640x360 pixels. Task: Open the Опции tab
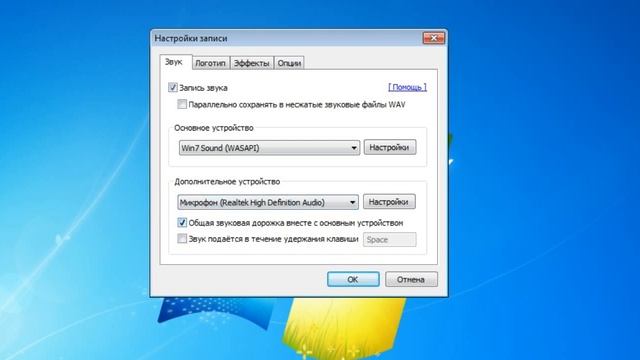pyautogui.click(x=289, y=63)
